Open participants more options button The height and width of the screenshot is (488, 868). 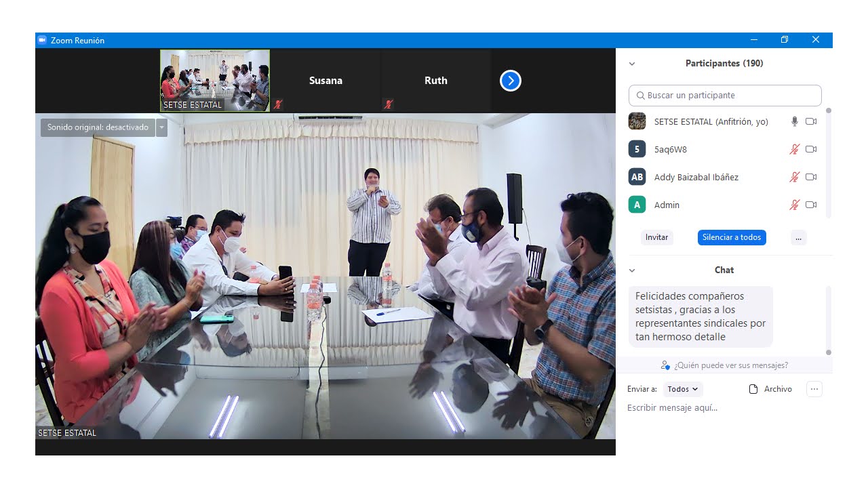[798, 237]
